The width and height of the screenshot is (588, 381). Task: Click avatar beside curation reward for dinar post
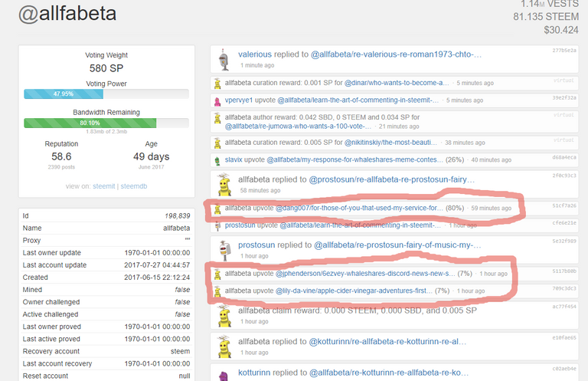pyautogui.click(x=217, y=84)
